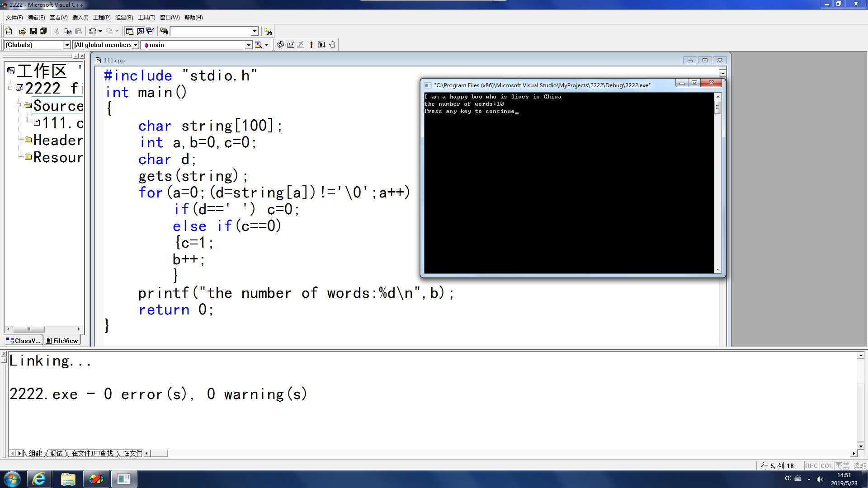Open the Undo history dropdown arrow
Screen dimensions: 868x488
point(100,31)
